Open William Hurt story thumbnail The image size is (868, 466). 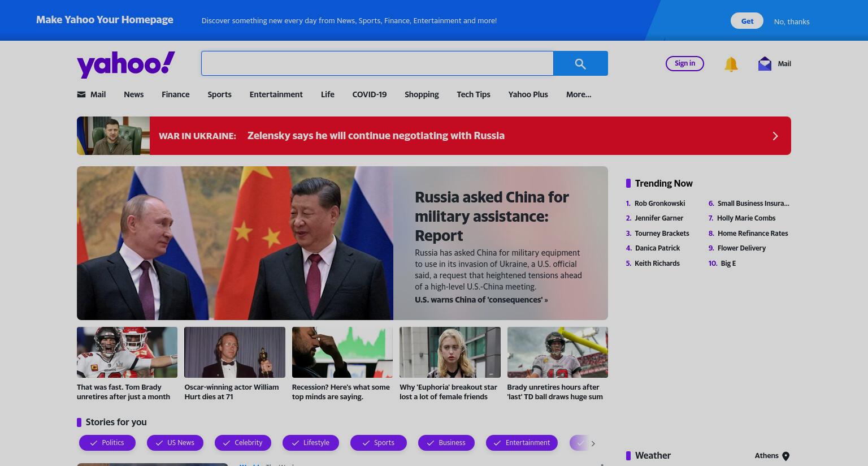(235, 352)
